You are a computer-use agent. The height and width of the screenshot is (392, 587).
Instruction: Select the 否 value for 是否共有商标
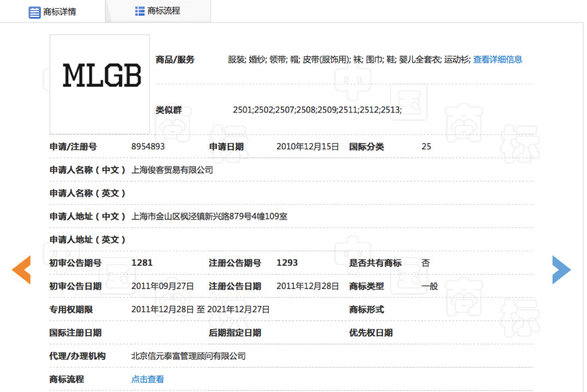tap(425, 263)
